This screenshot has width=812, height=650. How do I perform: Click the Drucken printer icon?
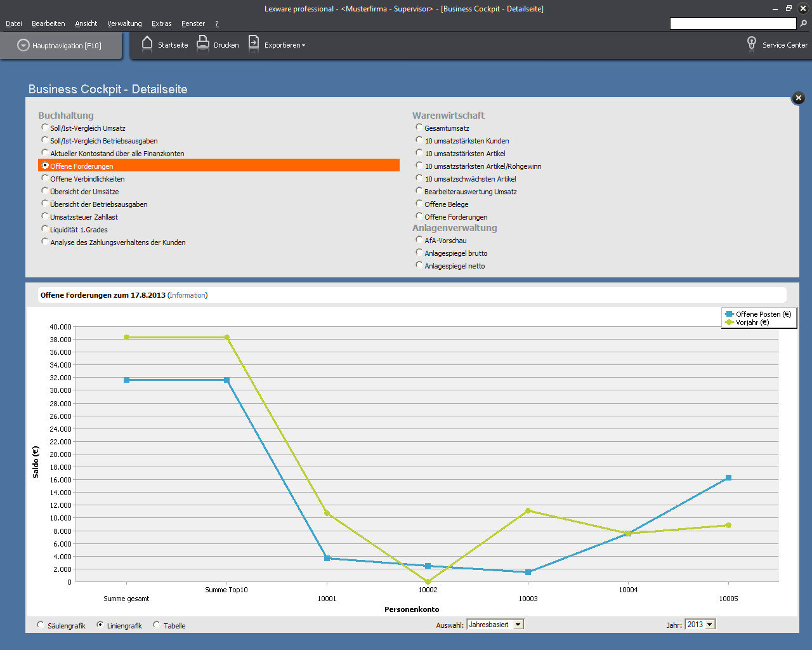point(203,44)
